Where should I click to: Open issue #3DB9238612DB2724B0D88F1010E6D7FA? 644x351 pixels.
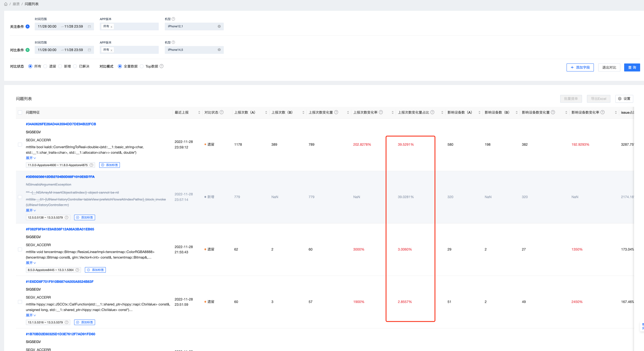(60, 177)
